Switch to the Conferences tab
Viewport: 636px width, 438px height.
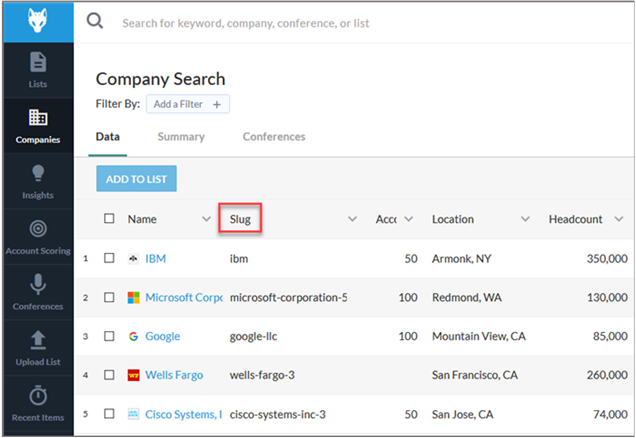[x=274, y=137]
